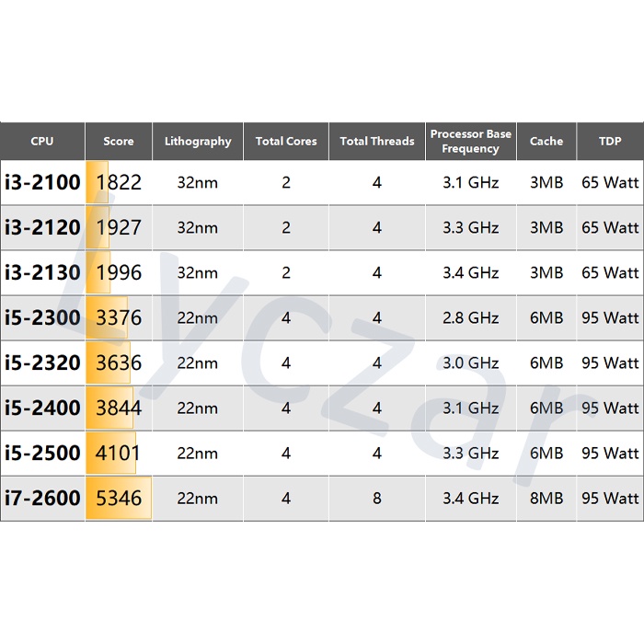The height and width of the screenshot is (644, 644).
Task: Click the CPU column header
Action: pyautogui.click(x=42, y=142)
